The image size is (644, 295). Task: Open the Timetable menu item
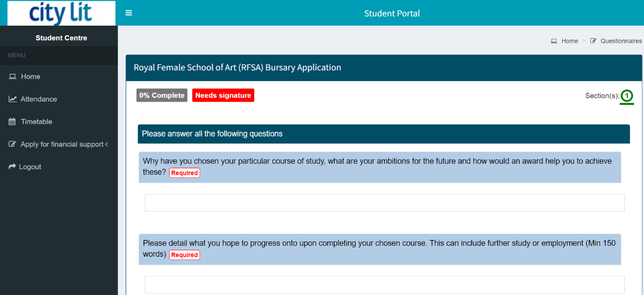click(36, 122)
